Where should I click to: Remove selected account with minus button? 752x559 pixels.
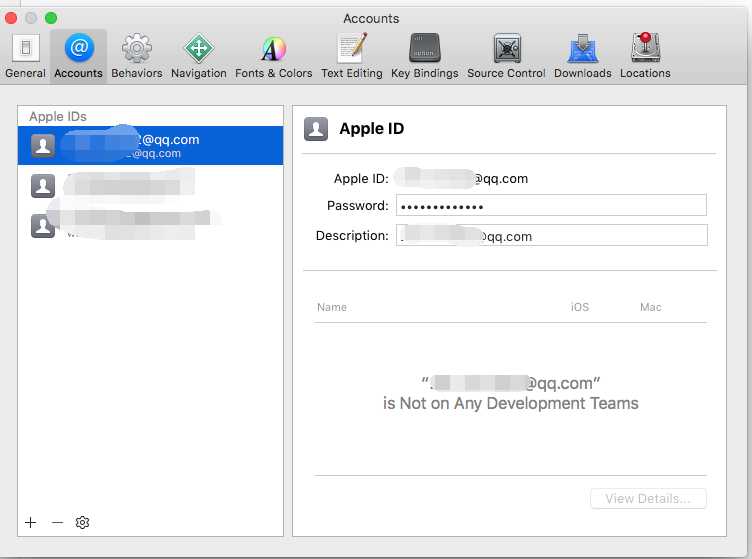point(57,522)
